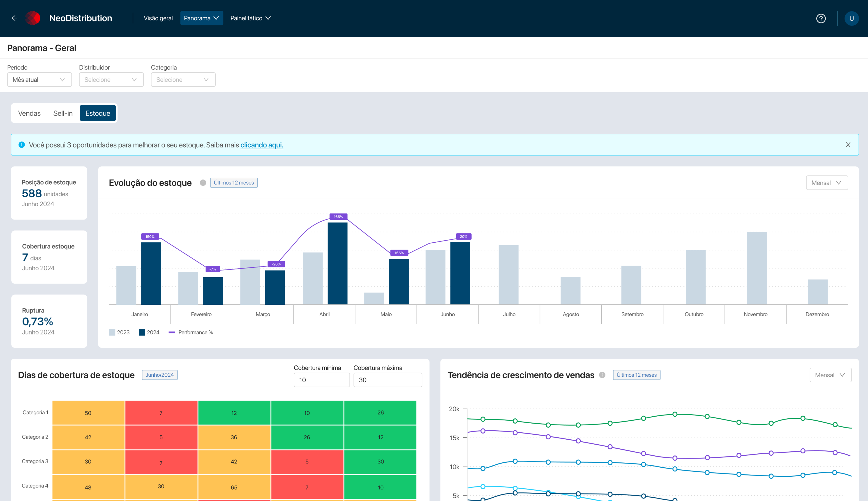Screen dimensions: 868x501
Task: Open the help question mark icon
Action: (821, 19)
